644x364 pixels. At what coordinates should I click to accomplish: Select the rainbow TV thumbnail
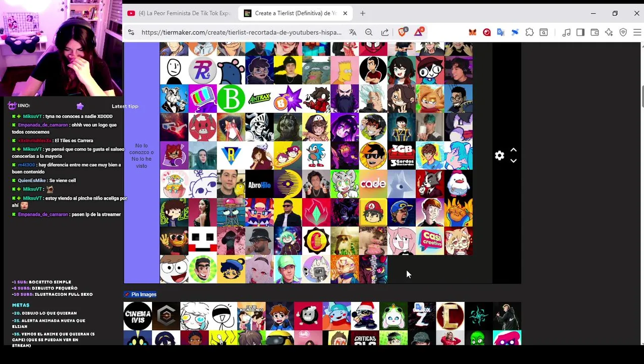[x=203, y=99]
